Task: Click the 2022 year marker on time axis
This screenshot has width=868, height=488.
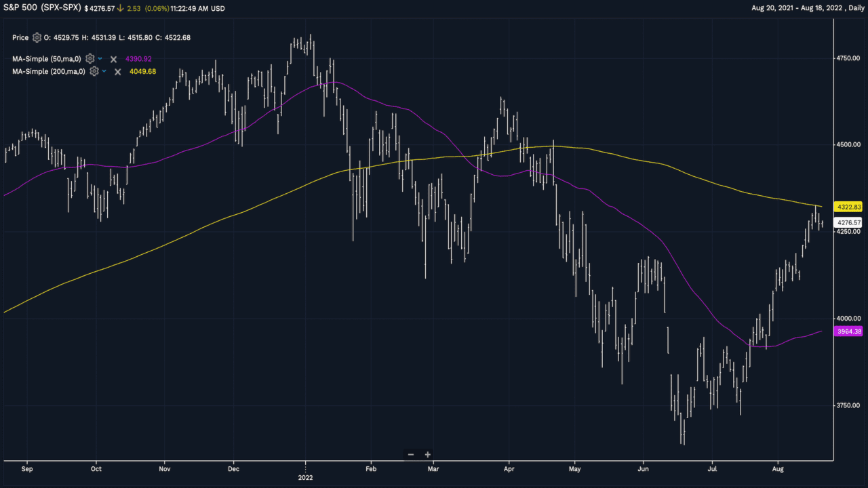Action: click(x=306, y=477)
